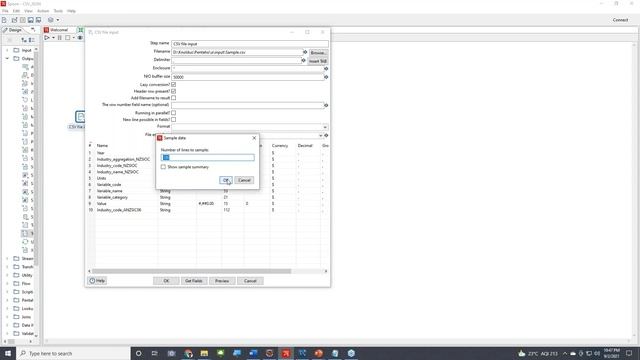Click the Stop transformation icon
Image resolution: width=640 pixels, height=360 pixels.
click(68, 38)
